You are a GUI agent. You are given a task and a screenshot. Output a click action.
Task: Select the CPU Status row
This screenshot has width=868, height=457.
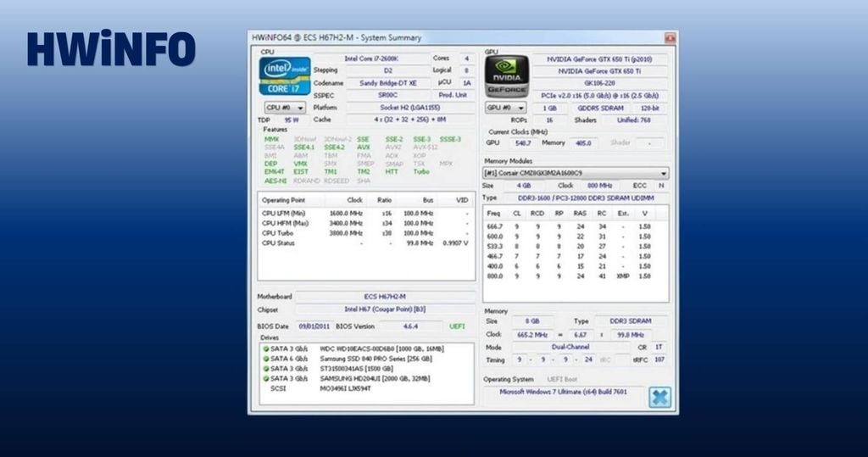pyautogui.click(x=365, y=243)
